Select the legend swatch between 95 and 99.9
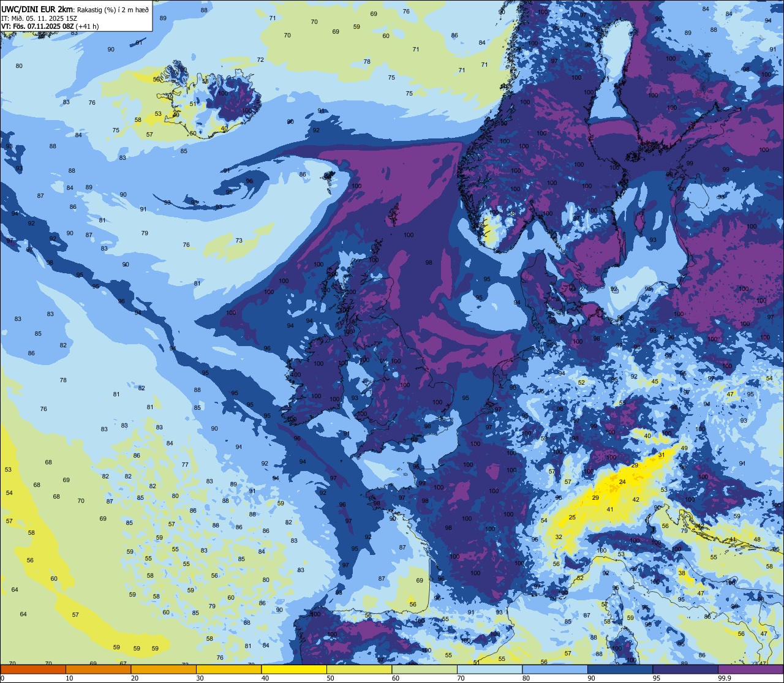Image resolution: width=784 pixels, height=683 pixels. click(x=685, y=669)
